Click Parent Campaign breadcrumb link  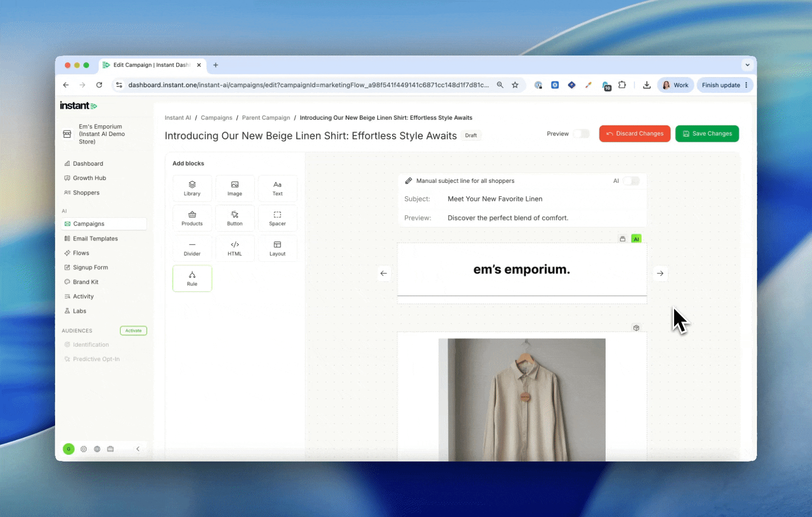click(266, 118)
